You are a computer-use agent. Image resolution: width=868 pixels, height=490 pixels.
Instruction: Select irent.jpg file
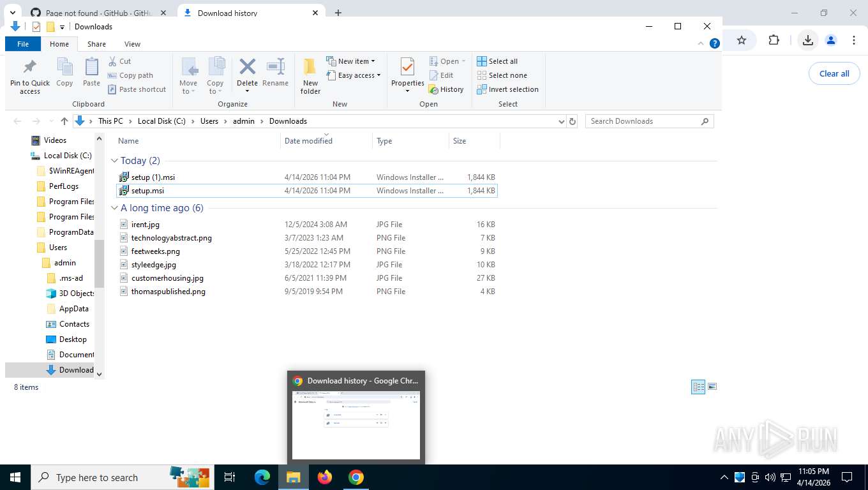tap(306, 225)
